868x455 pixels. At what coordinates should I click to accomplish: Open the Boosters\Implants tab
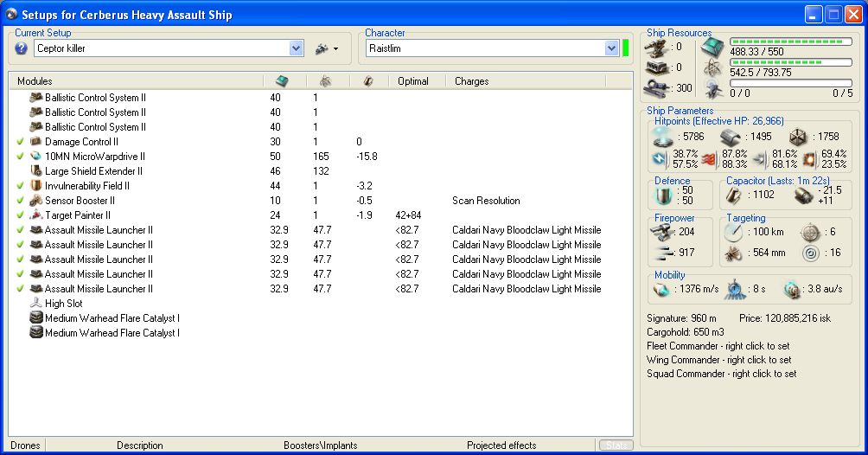tap(320, 445)
